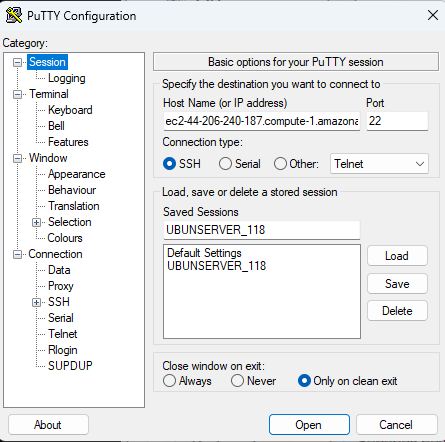The height and width of the screenshot is (442, 445).
Task: Open the Rlogin settings category
Action: (63, 350)
